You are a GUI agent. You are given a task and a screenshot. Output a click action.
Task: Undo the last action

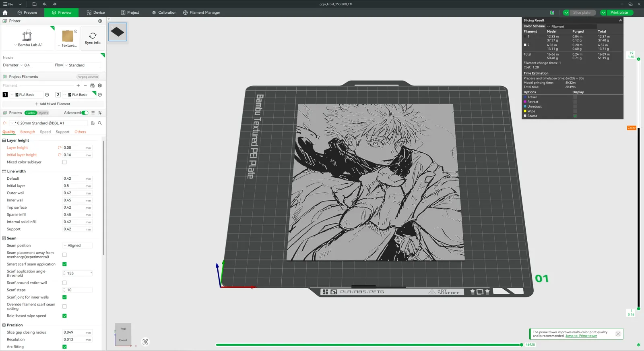point(44,4)
